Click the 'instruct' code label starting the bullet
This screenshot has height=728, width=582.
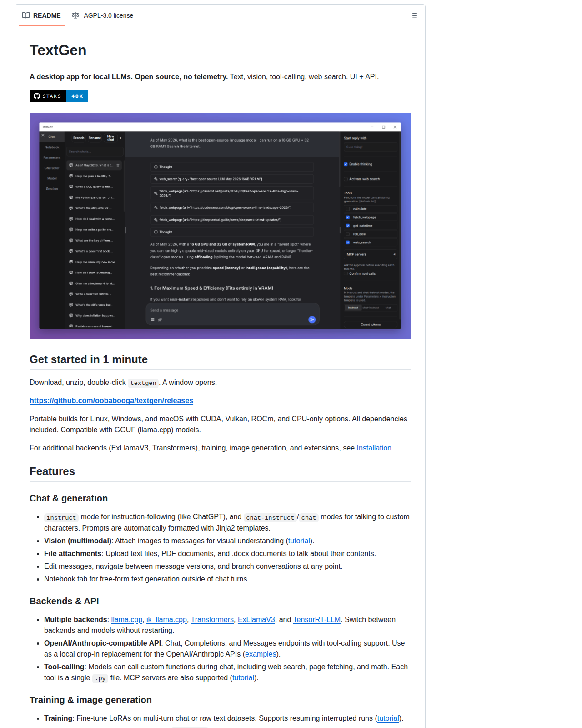[61, 517]
